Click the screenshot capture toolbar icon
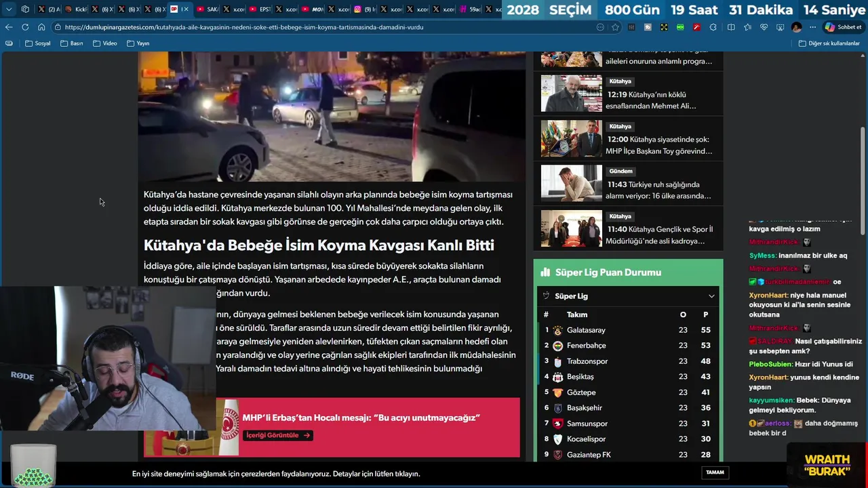868x488 pixels. pos(780,27)
